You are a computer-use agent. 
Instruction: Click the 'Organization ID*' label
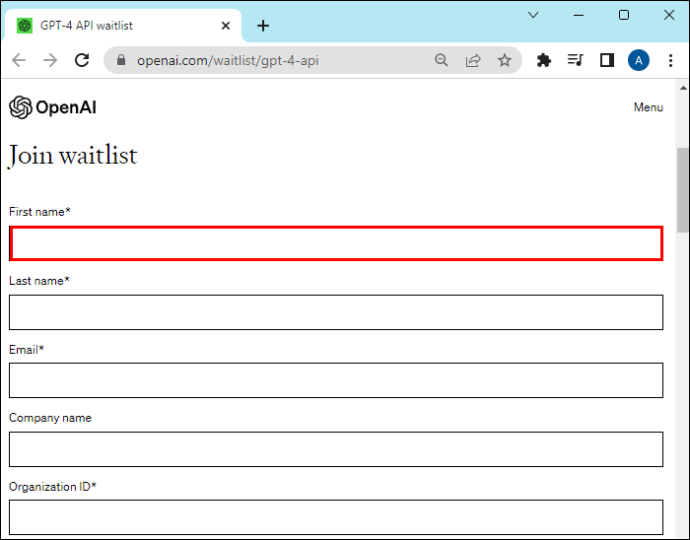pyautogui.click(x=52, y=487)
